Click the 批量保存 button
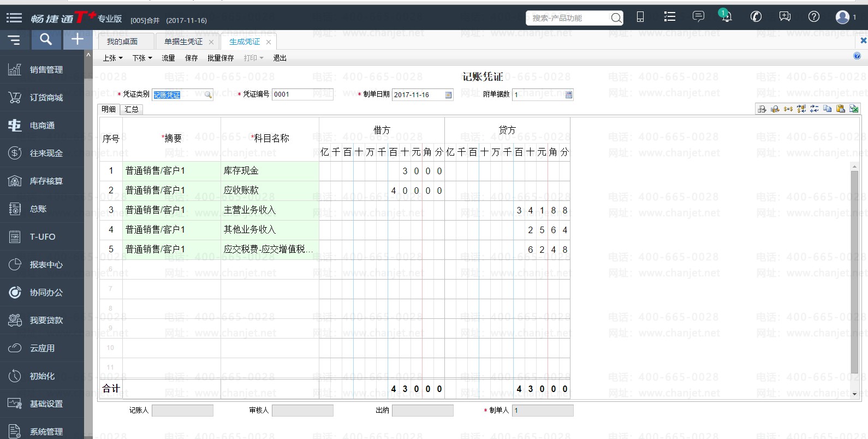Screen dimensions: 868x439 tap(221, 58)
